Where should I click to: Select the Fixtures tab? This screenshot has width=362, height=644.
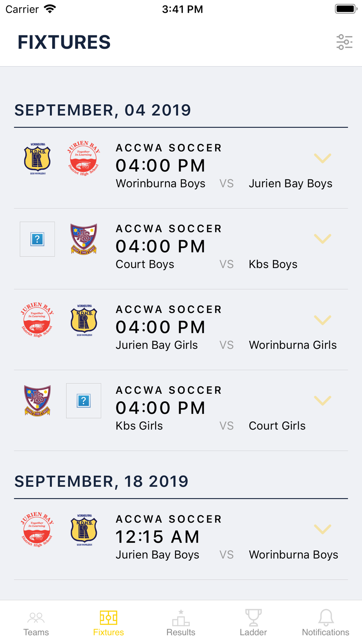pyautogui.click(x=109, y=623)
